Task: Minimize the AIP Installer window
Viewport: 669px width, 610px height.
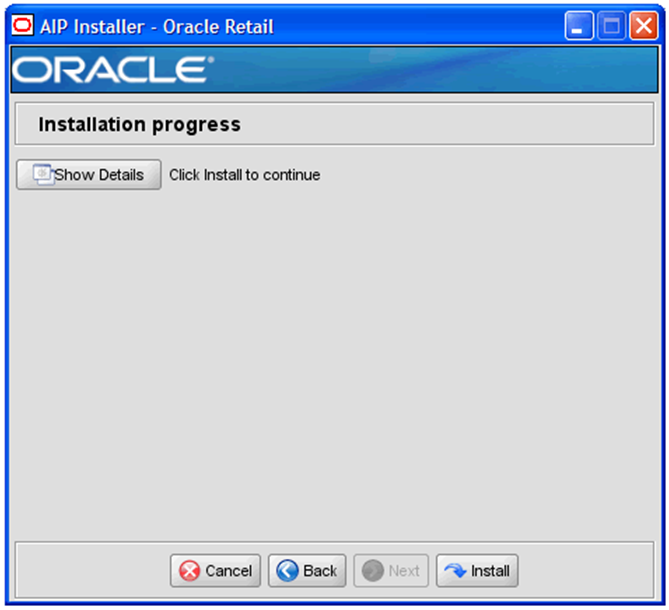Action: (579, 26)
